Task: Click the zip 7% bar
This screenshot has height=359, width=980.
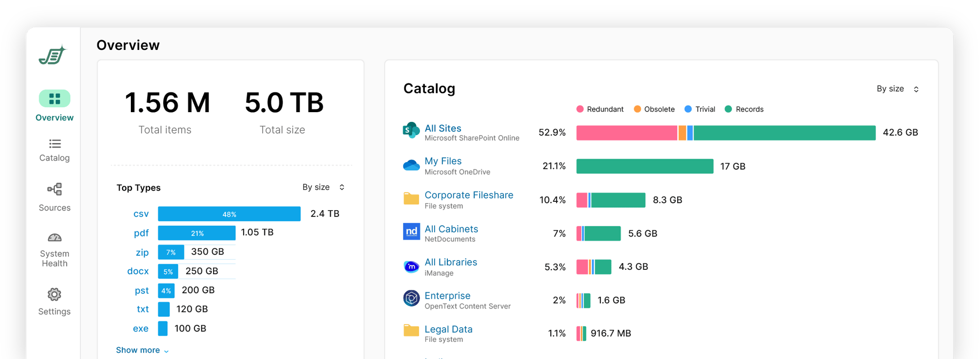Action: (x=171, y=252)
